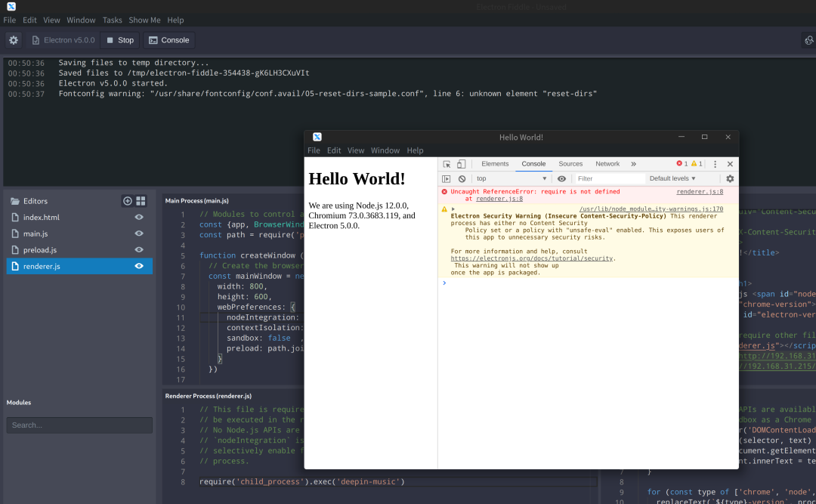Switch to the Console tab in DevTools

[x=533, y=163]
